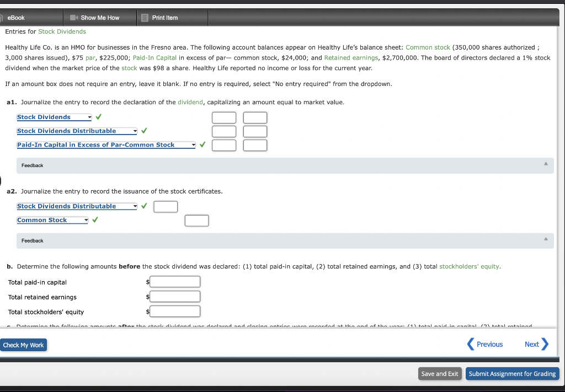The width and height of the screenshot is (565, 392).
Task: Click the green checkmark beside Common Stock
Action: (x=95, y=219)
